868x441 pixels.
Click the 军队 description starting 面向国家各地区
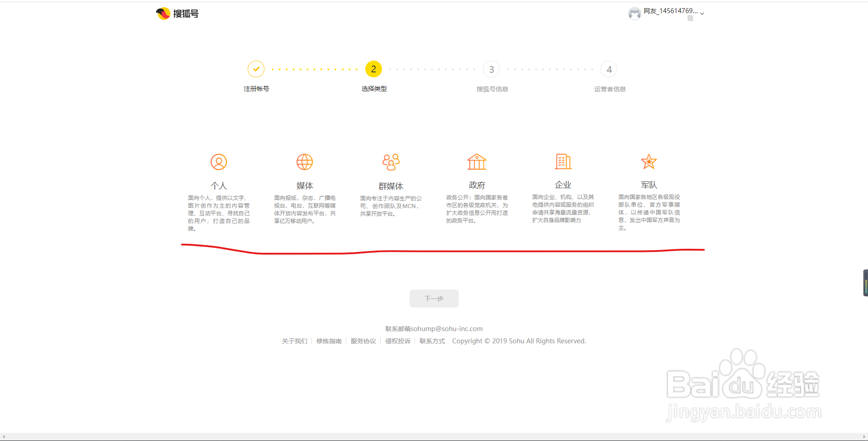coord(649,213)
